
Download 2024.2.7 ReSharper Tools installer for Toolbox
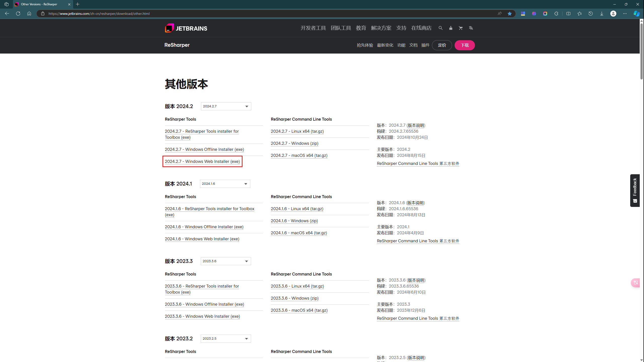[x=202, y=134]
